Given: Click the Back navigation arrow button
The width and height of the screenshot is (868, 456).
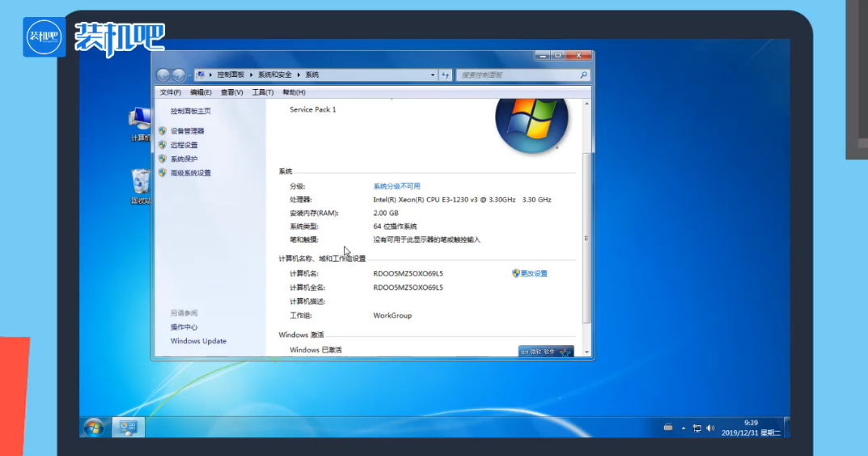Looking at the screenshot, I should [163, 74].
